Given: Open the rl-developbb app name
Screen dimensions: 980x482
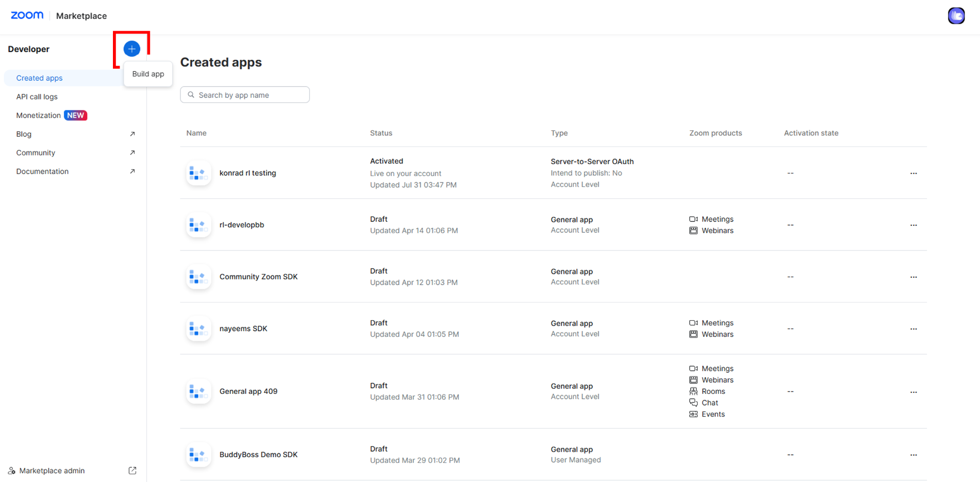Looking at the screenshot, I should tap(242, 224).
